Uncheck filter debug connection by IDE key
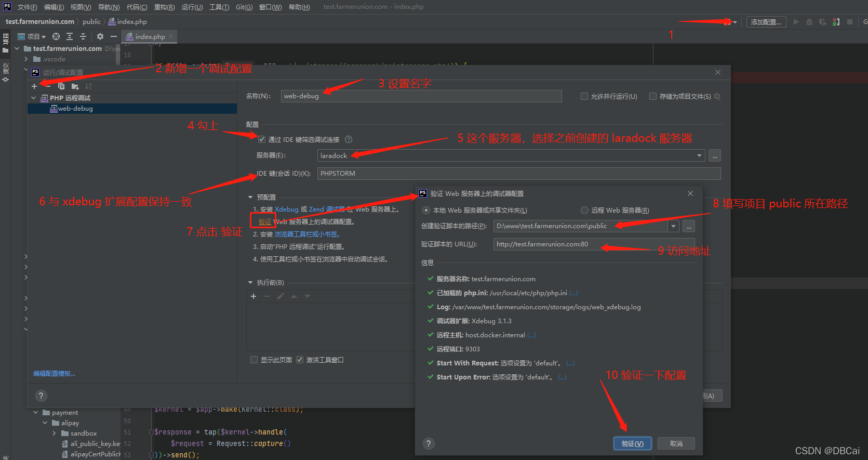 coord(262,139)
